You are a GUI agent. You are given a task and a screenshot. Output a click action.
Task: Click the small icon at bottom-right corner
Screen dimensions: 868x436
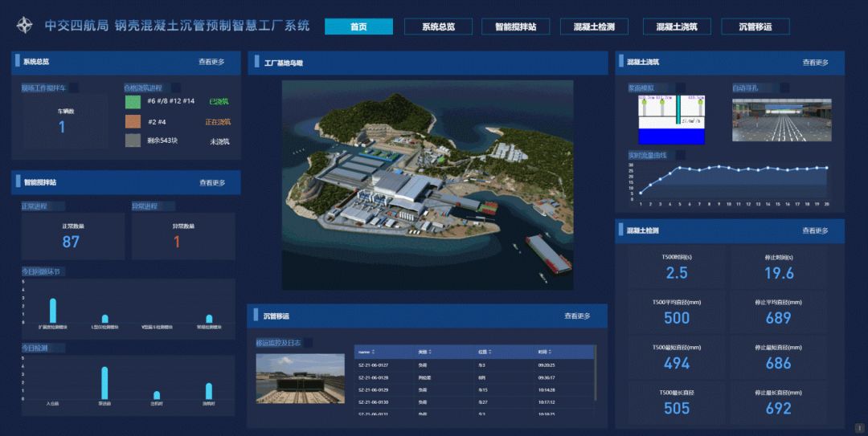(x=858, y=428)
